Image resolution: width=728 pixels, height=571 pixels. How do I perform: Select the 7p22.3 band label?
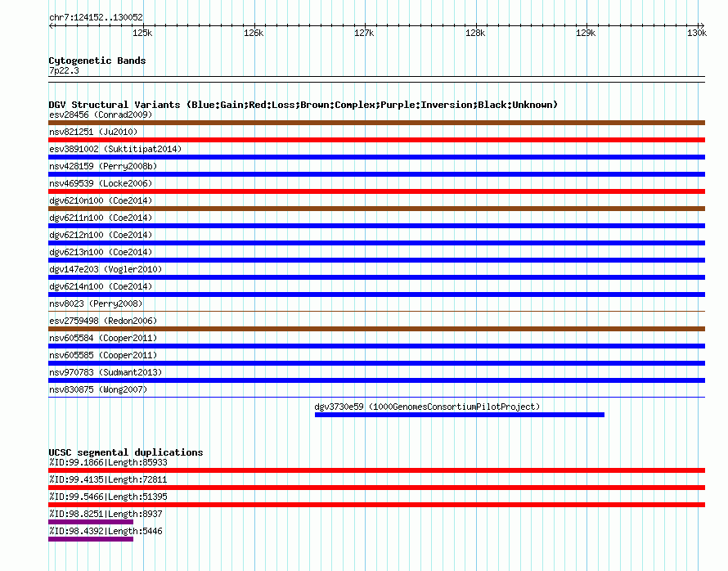tap(64, 70)
